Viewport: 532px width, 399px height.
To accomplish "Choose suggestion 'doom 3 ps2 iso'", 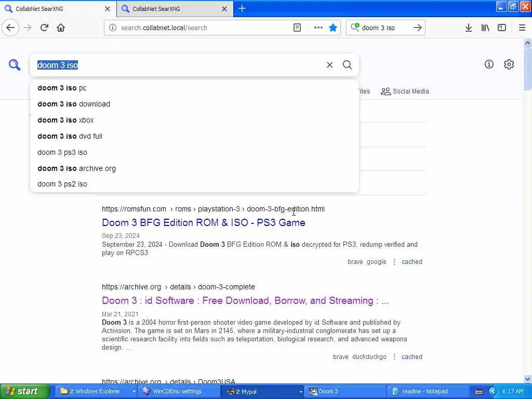I will coord(194,184).
